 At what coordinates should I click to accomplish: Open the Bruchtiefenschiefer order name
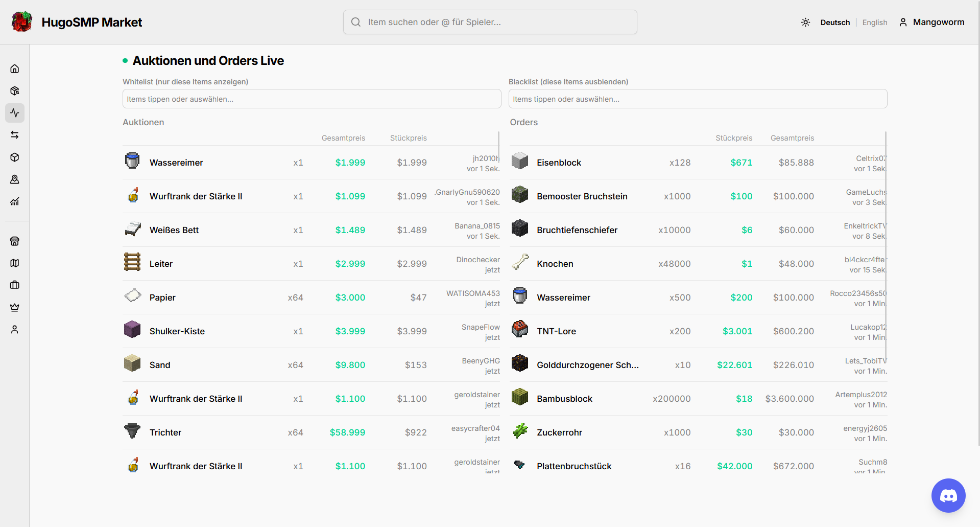(577, 230)
